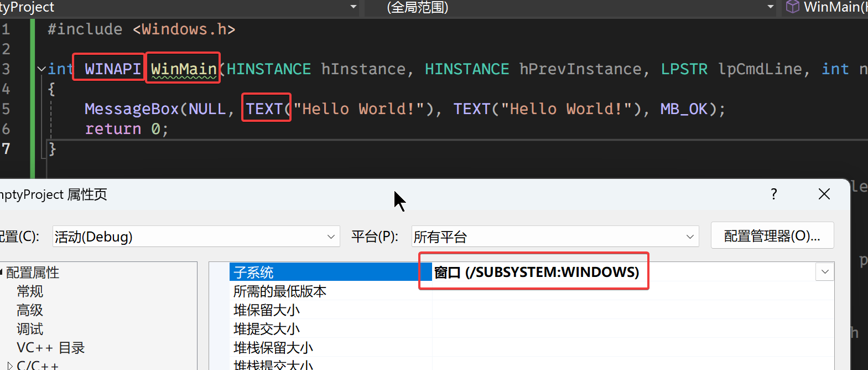Image resolution: width=868 pixels, height=370 pixels.
Task: Open the 子系统 value dropdown arrow
Action: point(824,272)
